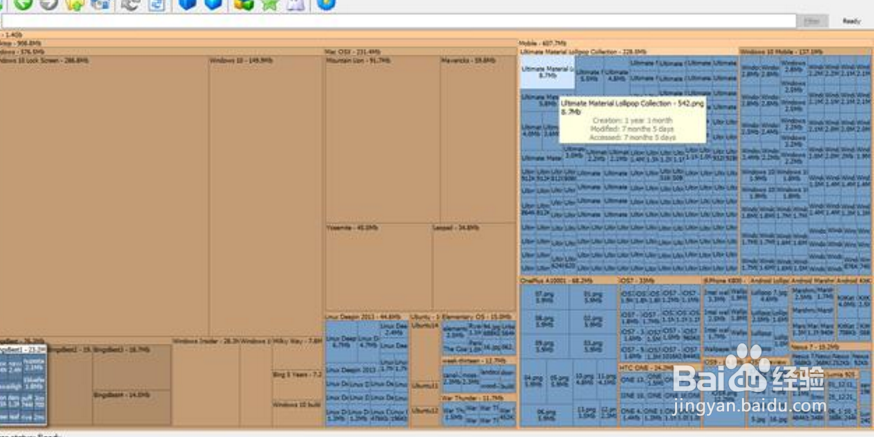This screenshot has height=437, width=877.
Task: Click the Mobile - 607.7Mb header
Action: 695,43
